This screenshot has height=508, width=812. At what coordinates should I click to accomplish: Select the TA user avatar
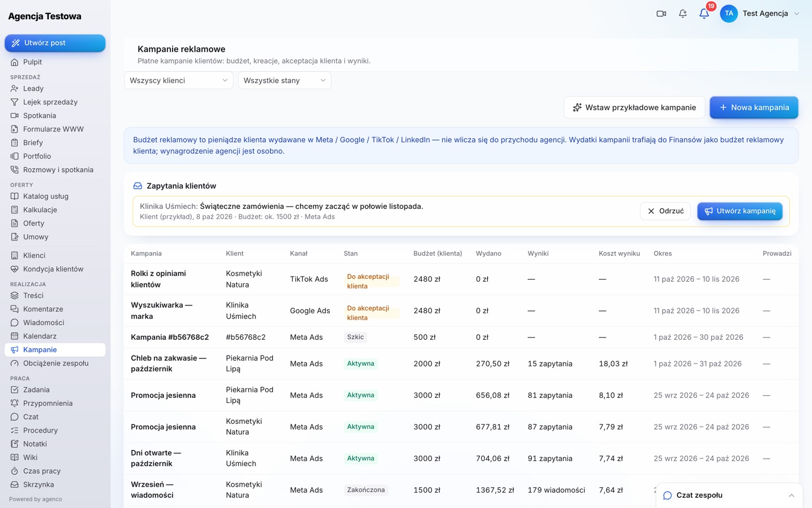pos(729,14)
